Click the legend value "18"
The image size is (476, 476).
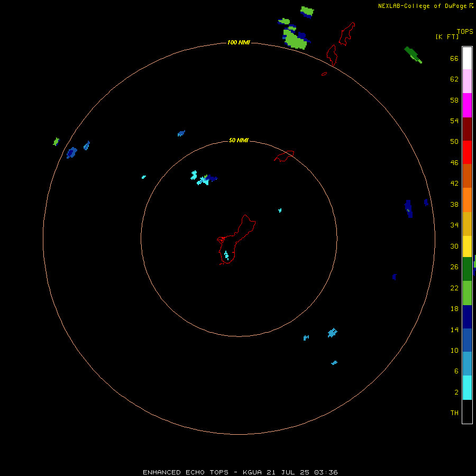point(454,309)
